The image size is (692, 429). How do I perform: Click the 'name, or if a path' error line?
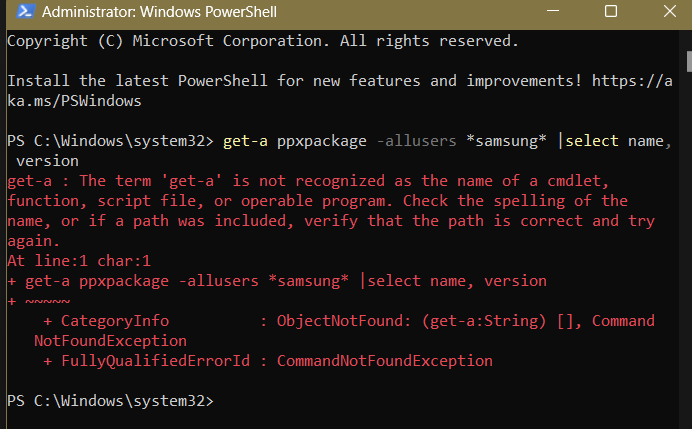(331, 221)
